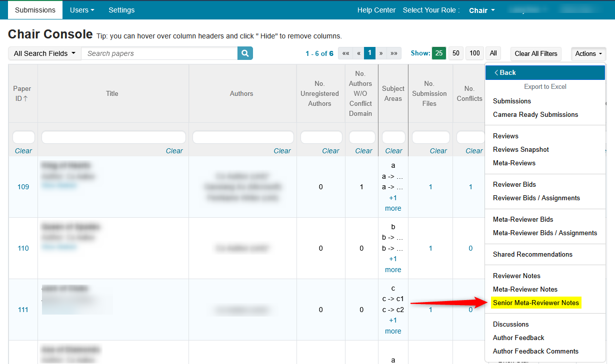Click the Paper ID filter box

coord(23,137)
